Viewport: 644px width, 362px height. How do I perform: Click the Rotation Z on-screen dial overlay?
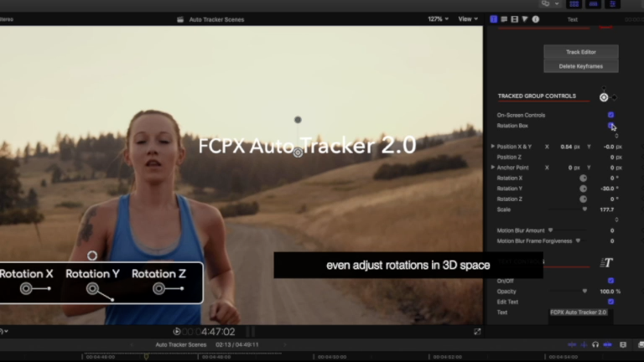158,289
